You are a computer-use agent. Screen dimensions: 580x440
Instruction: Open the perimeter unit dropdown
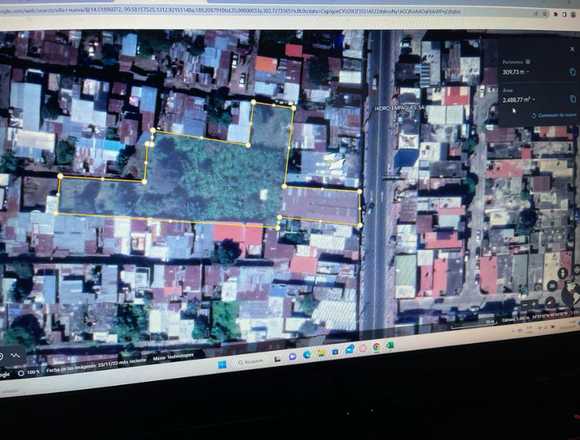tap(527, 72)
